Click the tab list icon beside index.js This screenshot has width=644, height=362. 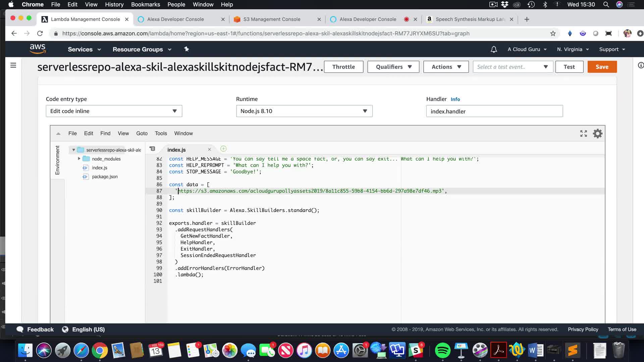pyautogui.click(x=152, y=149)
